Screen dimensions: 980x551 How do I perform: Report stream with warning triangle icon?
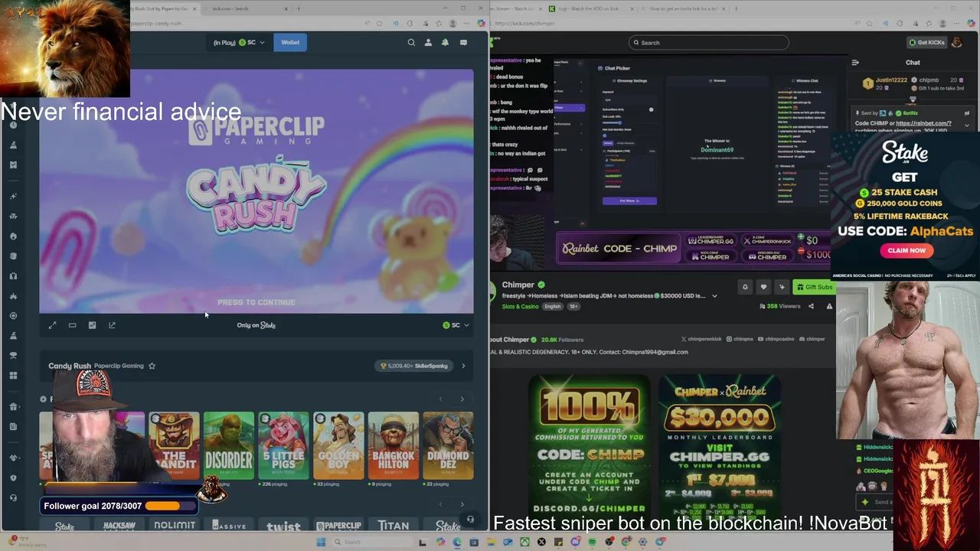(x=829, y=306)
